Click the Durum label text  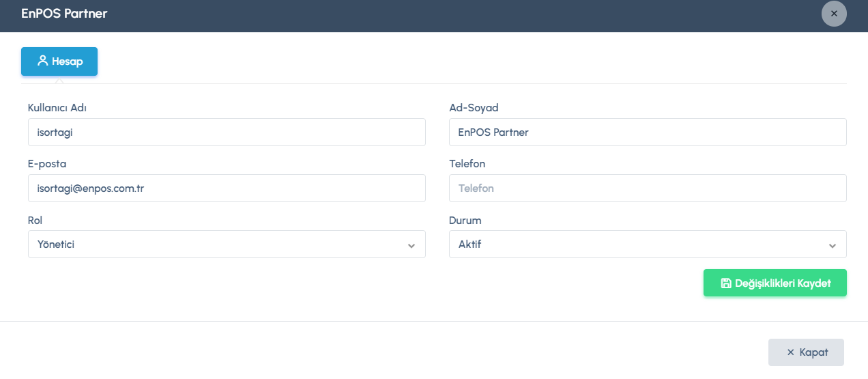coord(465,221)
